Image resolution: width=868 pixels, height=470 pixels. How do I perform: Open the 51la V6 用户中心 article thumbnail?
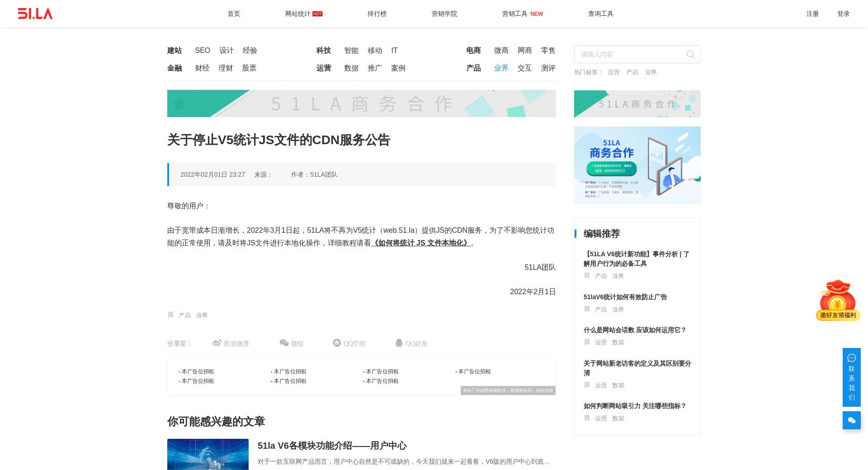(x=208, y=454)
